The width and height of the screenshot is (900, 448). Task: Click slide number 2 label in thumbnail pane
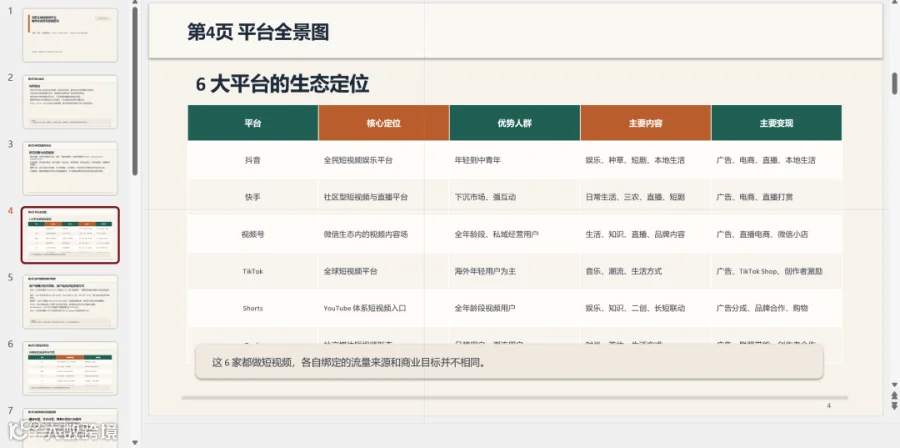pos(10,77)
